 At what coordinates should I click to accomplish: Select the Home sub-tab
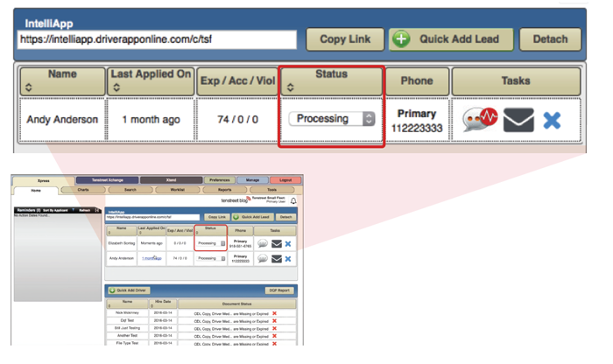coord(36,190)
